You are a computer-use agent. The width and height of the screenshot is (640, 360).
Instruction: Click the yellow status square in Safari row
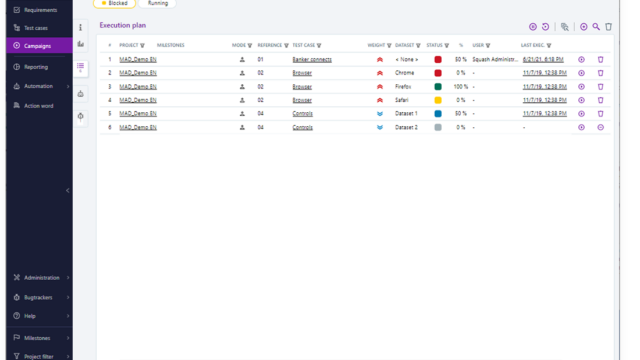(x=438, y=100)
